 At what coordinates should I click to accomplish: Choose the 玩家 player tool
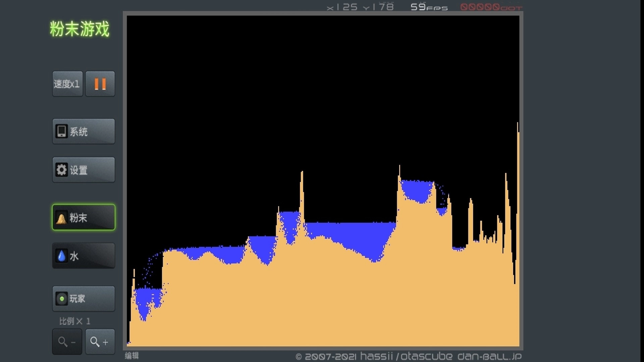point(84,299)
